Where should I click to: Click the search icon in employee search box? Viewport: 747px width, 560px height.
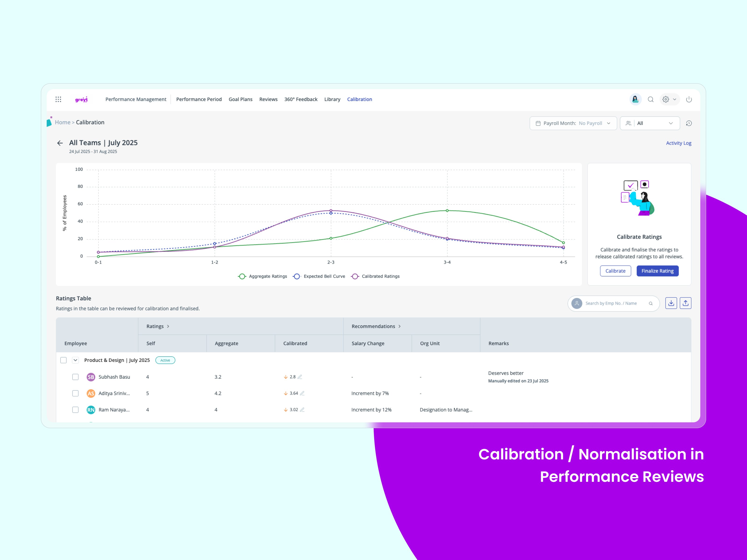pos(650,304)
